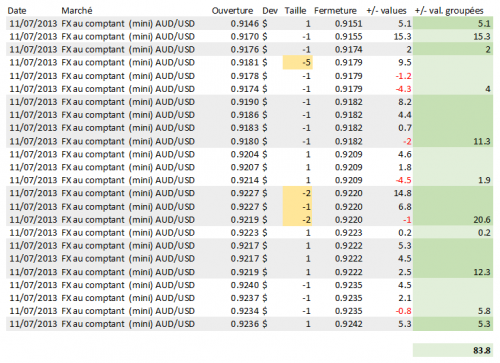Select the Marché column header

coord(77,11)
